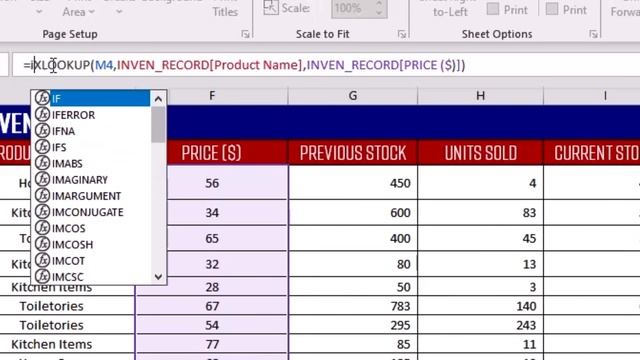
Task: Select units sold cell 140
Action: 480,306
